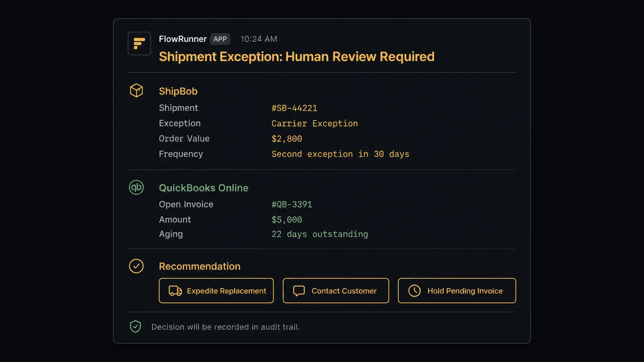
Task: Click the QuickBooks Online logo icon
Action: (x=136, y=187)
